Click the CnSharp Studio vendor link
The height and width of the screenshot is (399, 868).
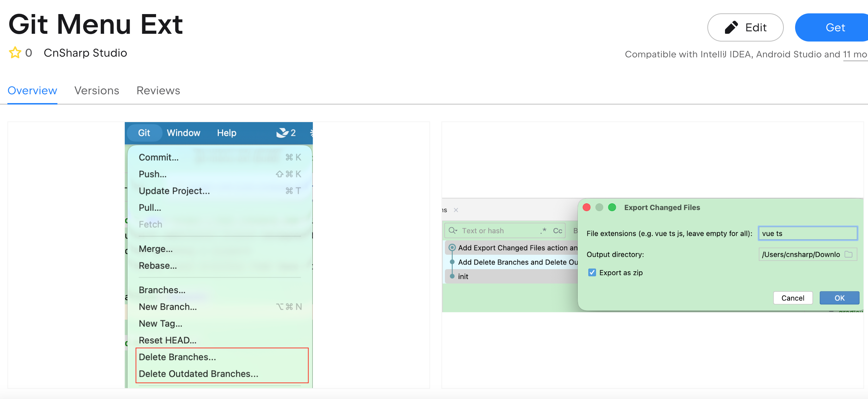[85, 53]
